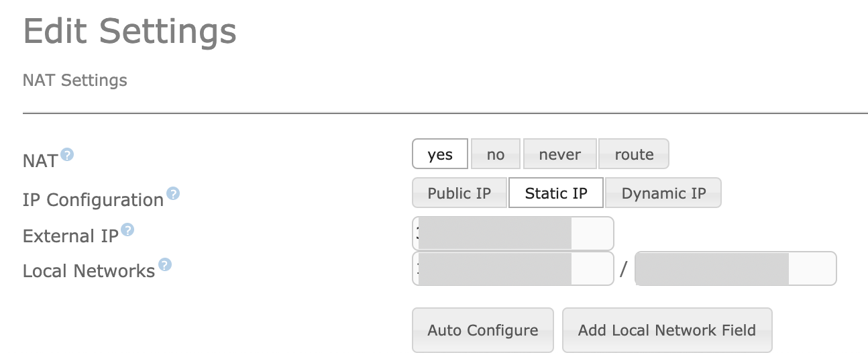Screen dimensions: 868x353
Task: Choose the route NAT option
Action: point(634,154)
